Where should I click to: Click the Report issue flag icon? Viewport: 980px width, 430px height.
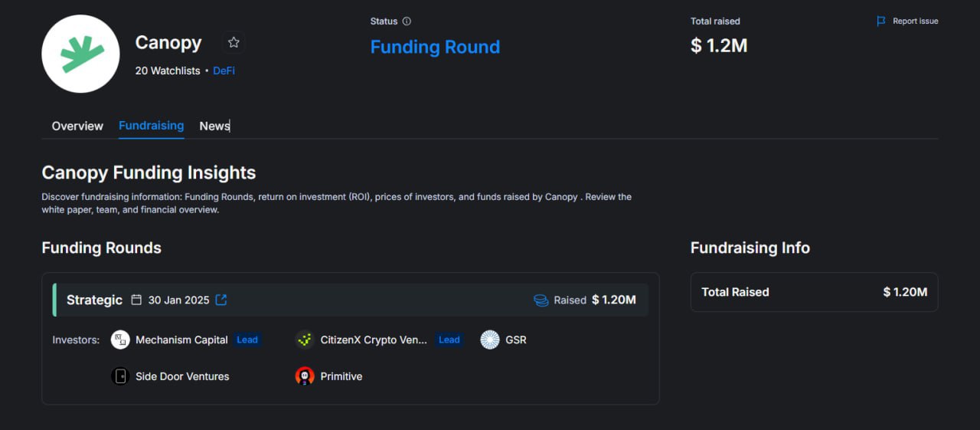881,21
